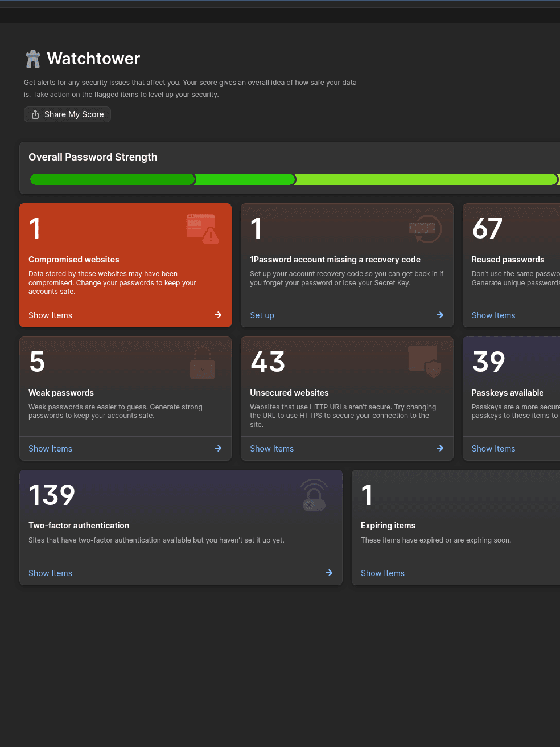Show Items for Expiring items

pyautogui.click(x=382, y=573)
